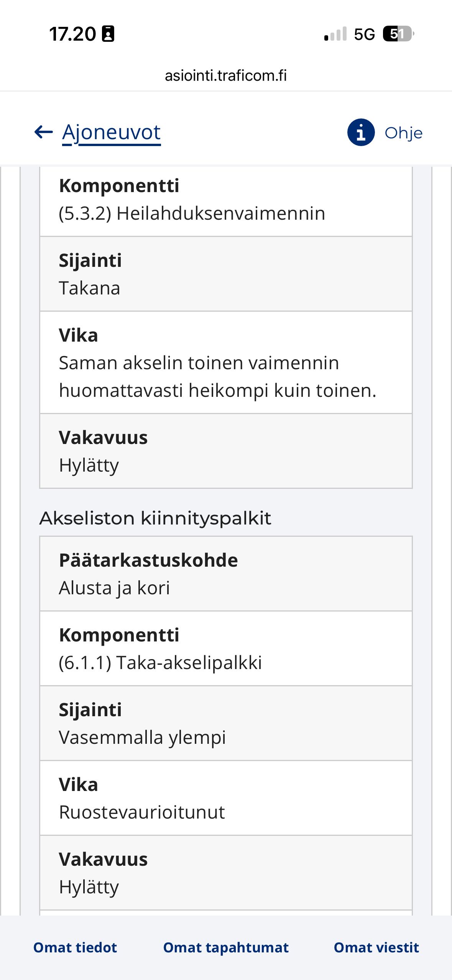Tap the asiointi.traficom.fi address bar

tap(226, 76)
